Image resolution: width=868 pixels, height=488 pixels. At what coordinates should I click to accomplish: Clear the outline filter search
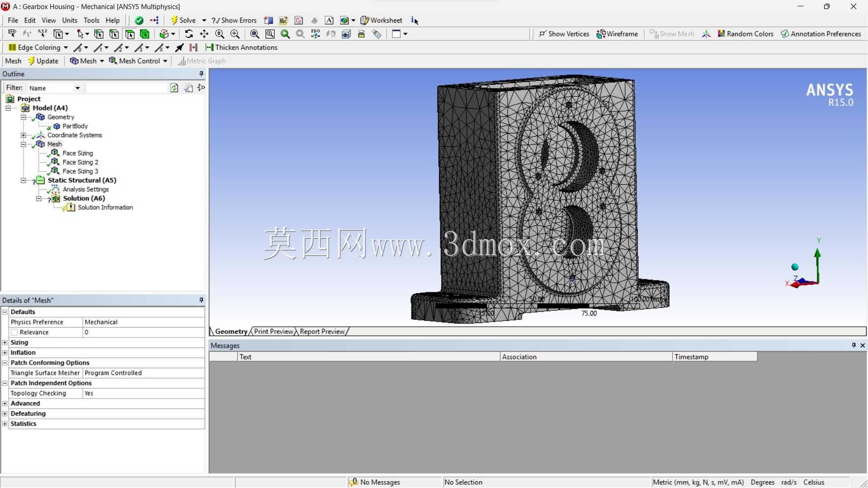click(x=188, y=88)
